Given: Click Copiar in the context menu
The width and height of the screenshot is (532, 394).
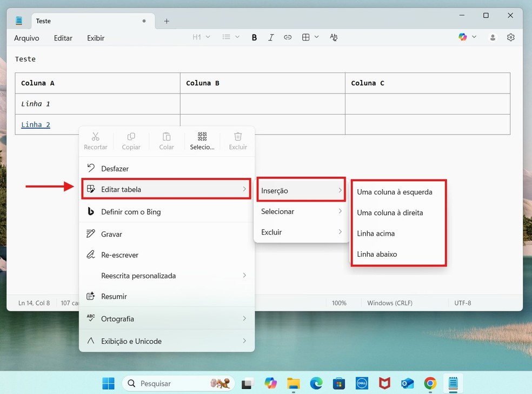Looking at the screenshot, I should (x=131, y=141).
